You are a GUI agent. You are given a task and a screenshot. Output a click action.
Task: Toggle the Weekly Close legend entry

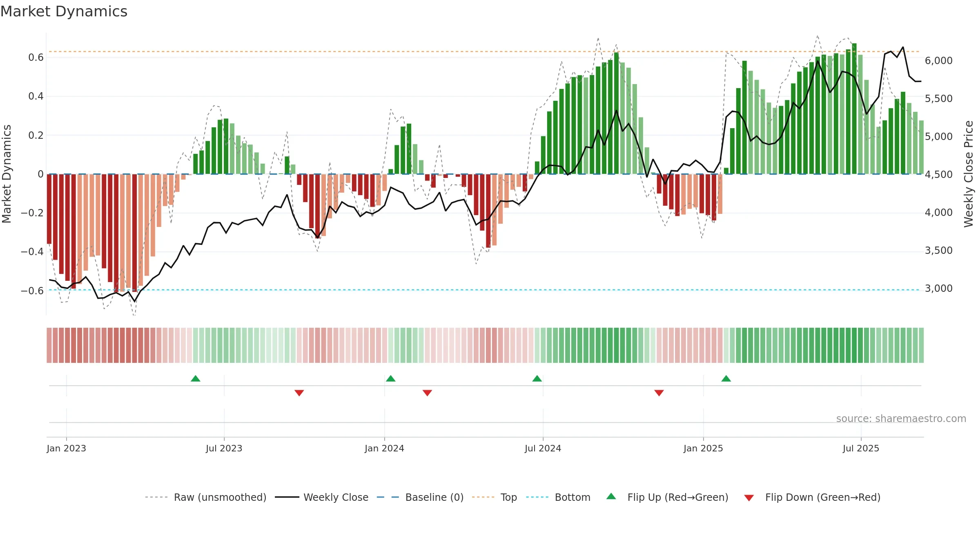tap(322, 497)
